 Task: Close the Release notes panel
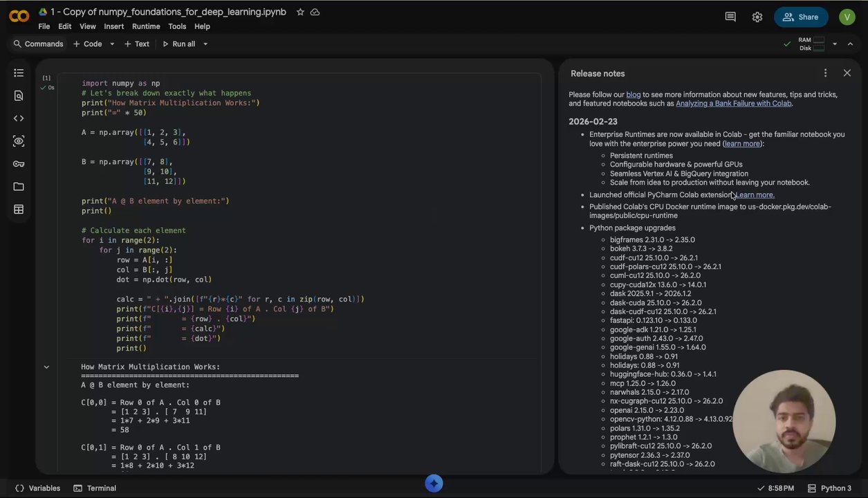coord(847,73)
